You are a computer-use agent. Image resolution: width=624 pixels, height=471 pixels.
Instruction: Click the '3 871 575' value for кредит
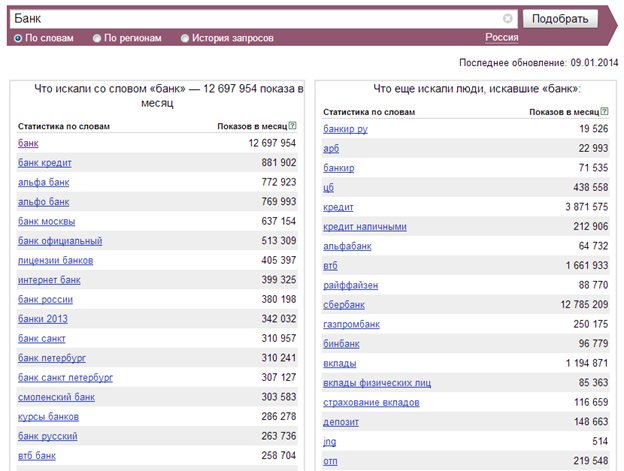[x=587, y=207]
